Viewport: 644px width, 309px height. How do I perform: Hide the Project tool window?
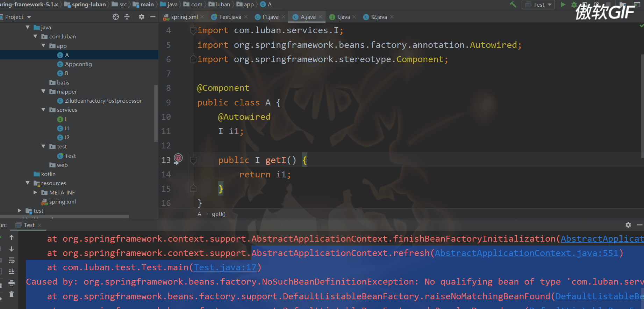tap(153, 17)
